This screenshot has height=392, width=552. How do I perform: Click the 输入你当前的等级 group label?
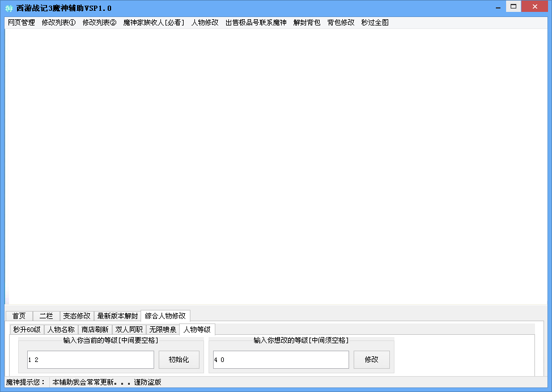[111, 340]
